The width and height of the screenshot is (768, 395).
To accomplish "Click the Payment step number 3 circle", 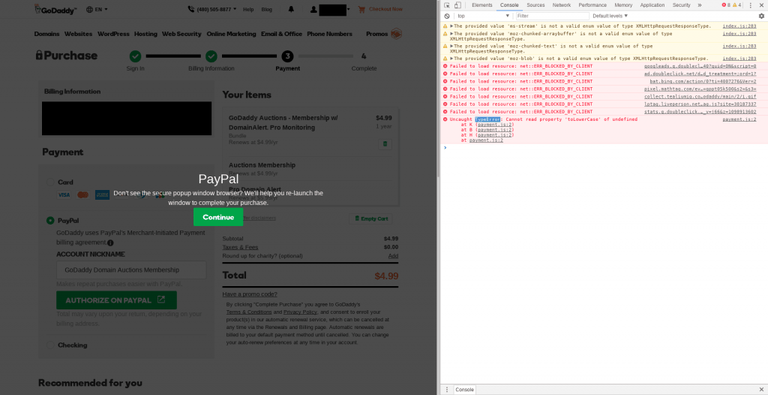I will point(288,56).
